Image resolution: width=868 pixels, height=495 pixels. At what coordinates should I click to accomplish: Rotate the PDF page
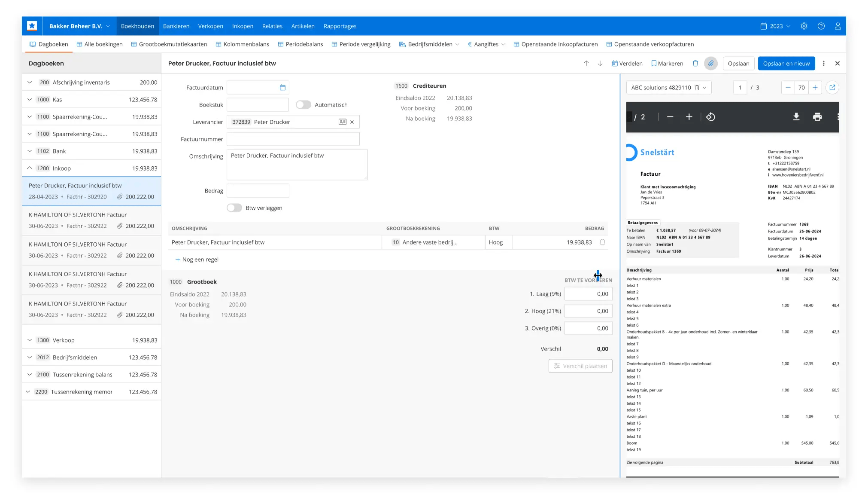[x=710, y=117]
